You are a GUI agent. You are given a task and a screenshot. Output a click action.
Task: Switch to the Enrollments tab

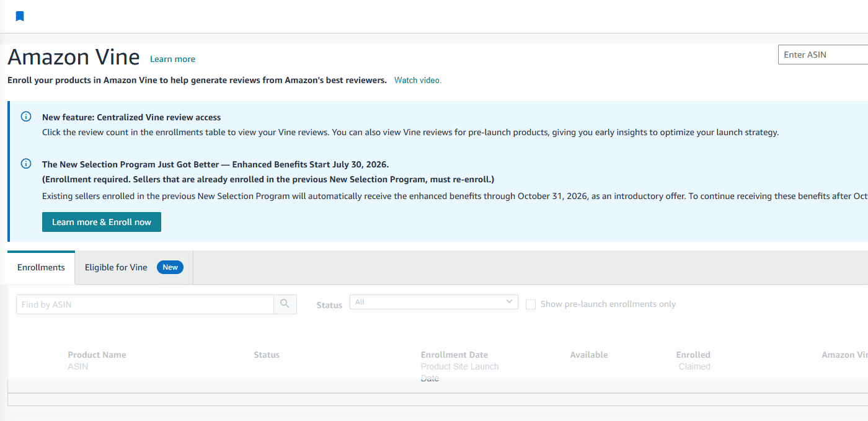(x=41, y=267)
